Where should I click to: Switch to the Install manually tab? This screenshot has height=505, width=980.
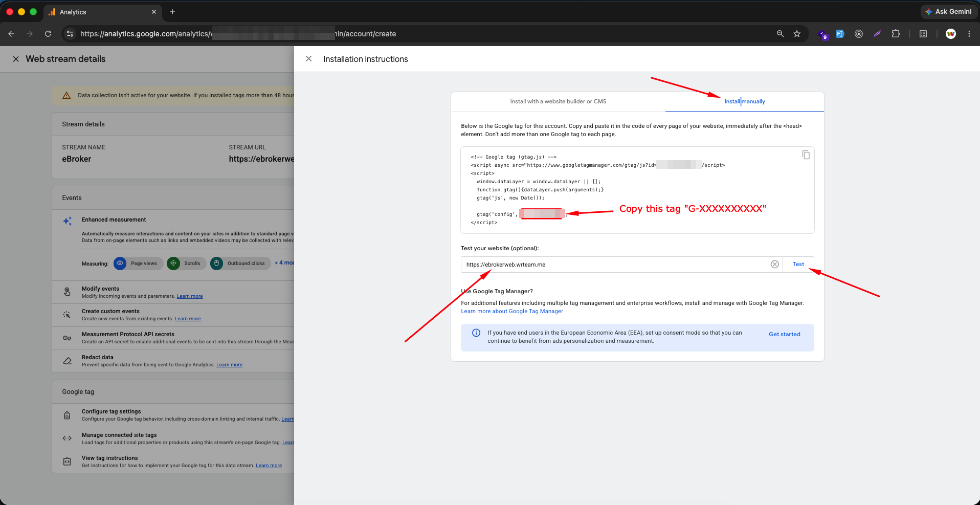[x=745, y=101]
